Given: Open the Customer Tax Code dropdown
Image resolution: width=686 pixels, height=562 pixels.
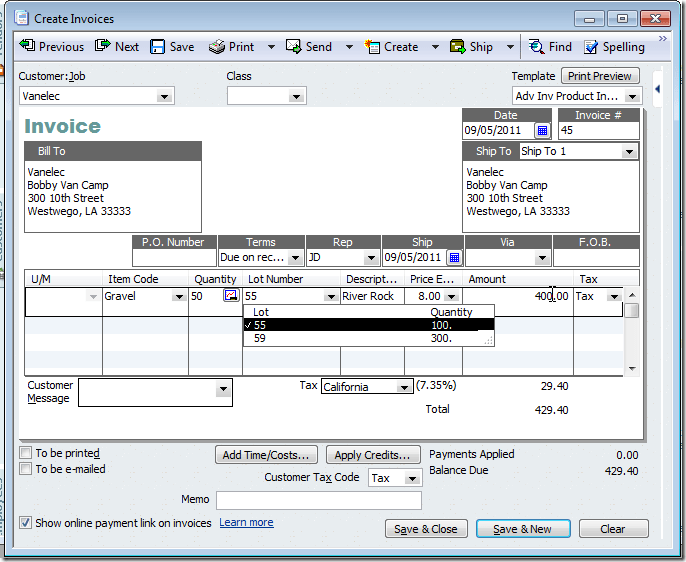Looking at the screenshot, I should [x=412, y=478].
